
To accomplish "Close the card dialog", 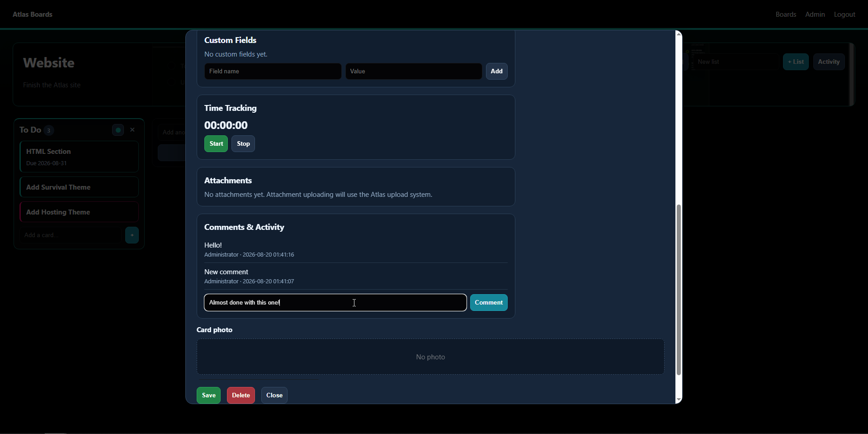I will point(274,395).
